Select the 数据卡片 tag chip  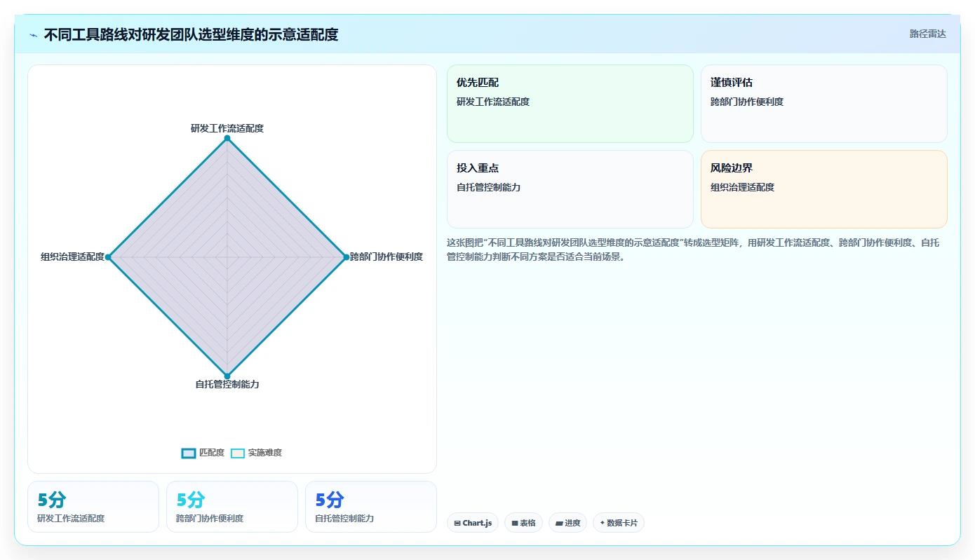tap(619, 523)
